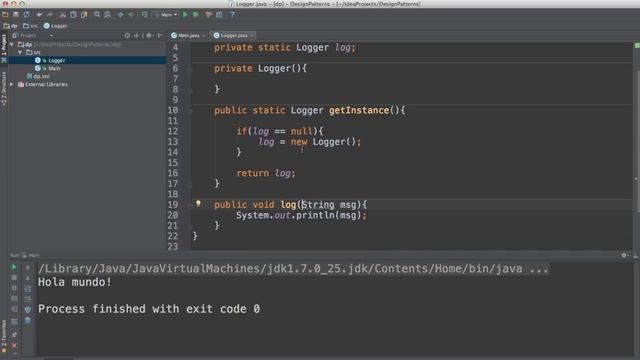Open Find with the magnifier icon
The image size is (640, 360).
(97, 15)
